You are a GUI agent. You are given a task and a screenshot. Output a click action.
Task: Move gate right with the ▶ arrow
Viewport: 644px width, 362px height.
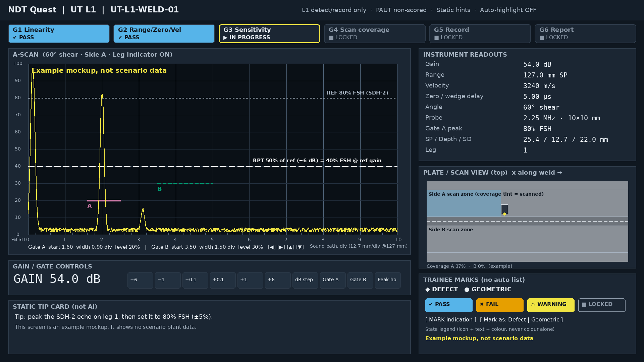[x=281, y=247]
